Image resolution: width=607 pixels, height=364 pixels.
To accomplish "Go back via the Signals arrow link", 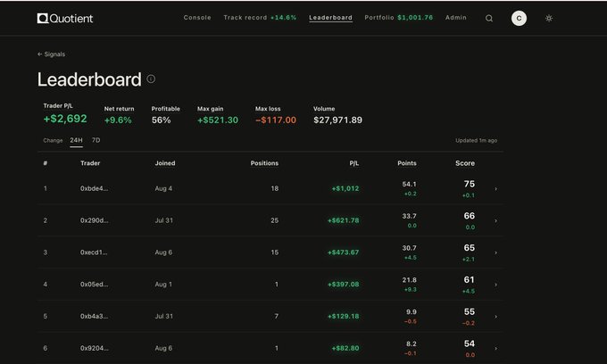I will [51, 54].
